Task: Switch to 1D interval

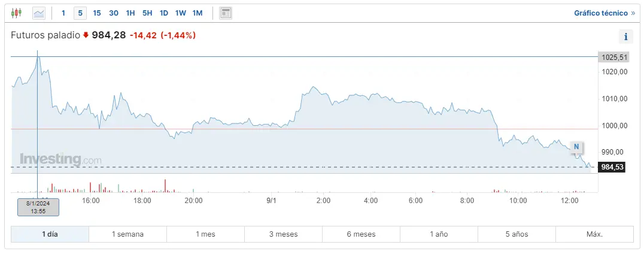Action: coord(164,13)
